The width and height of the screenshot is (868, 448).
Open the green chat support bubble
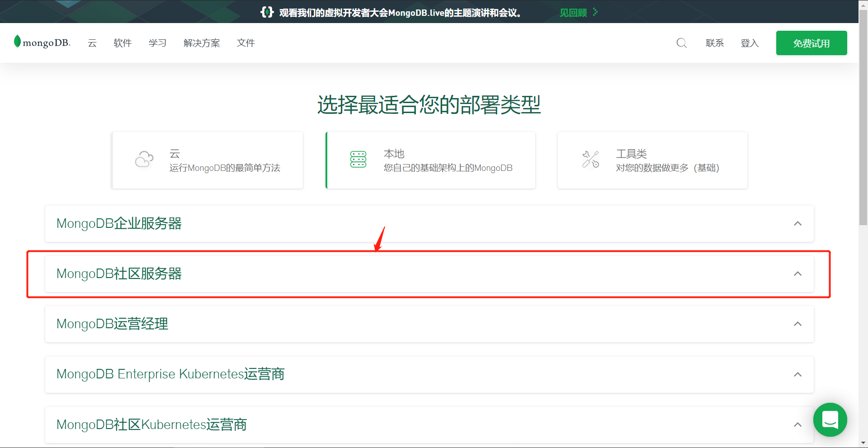pos(830,420)
